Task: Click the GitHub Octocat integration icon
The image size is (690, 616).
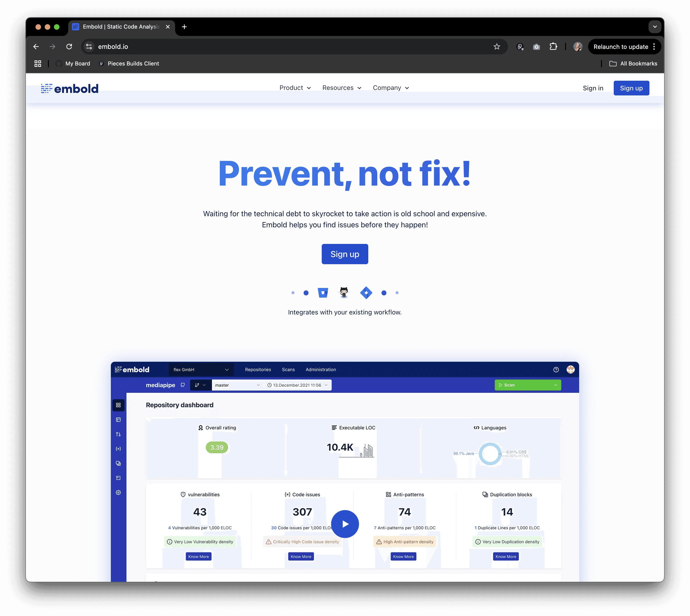Action: click(344, 292)
